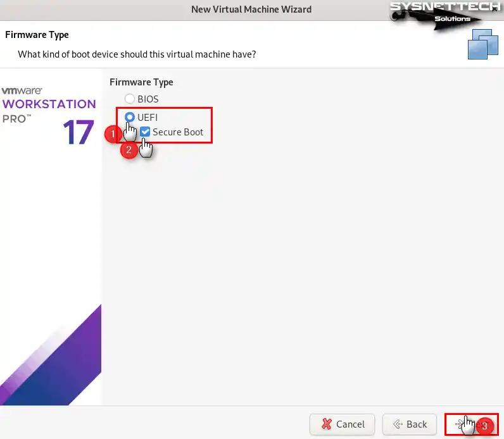Choose the UEFI firmware option
The width and height of the screenshot is (504, 439).
point(130,117)
